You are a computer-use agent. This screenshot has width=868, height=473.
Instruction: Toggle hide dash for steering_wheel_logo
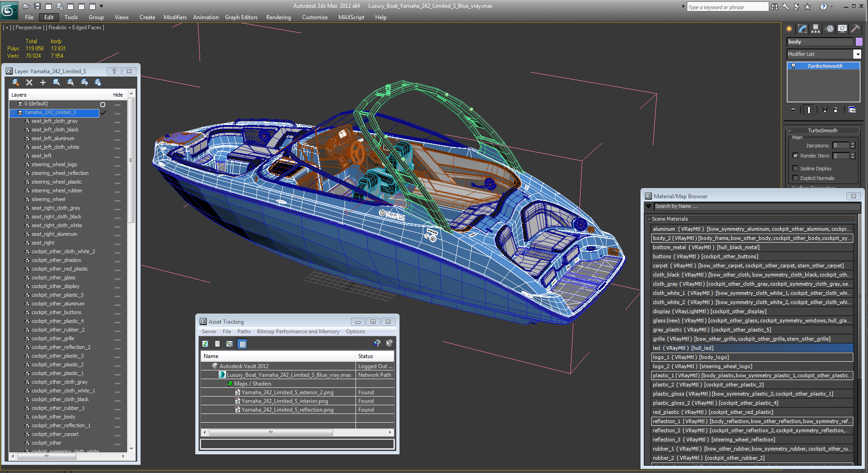(118, 165)
